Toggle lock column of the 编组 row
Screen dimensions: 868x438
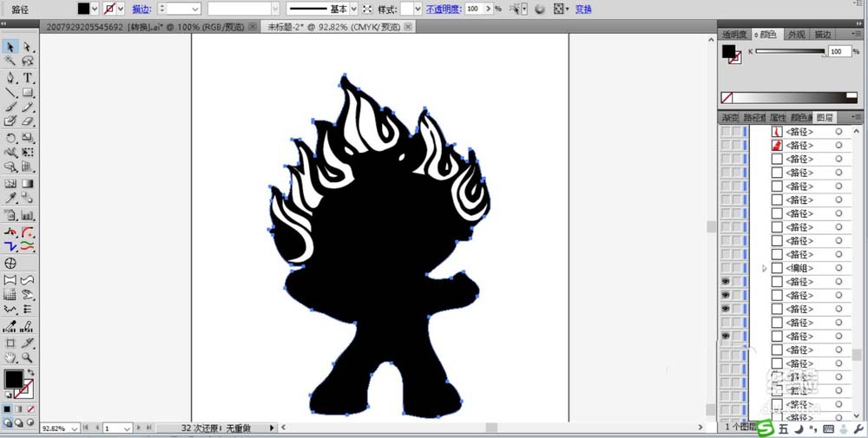(736, 268)
